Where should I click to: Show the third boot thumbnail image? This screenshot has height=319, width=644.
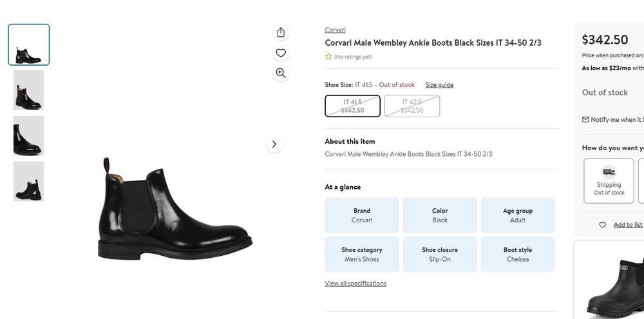[x=29, y=136]
